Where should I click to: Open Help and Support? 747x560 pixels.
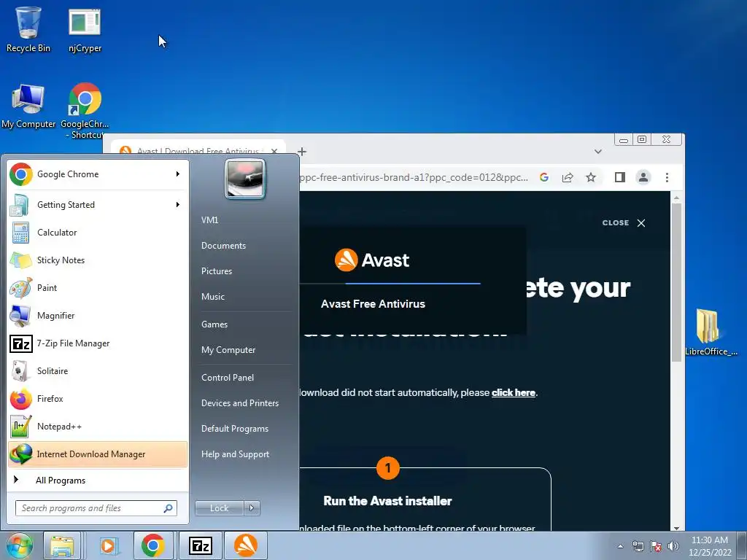pos(235,454)
